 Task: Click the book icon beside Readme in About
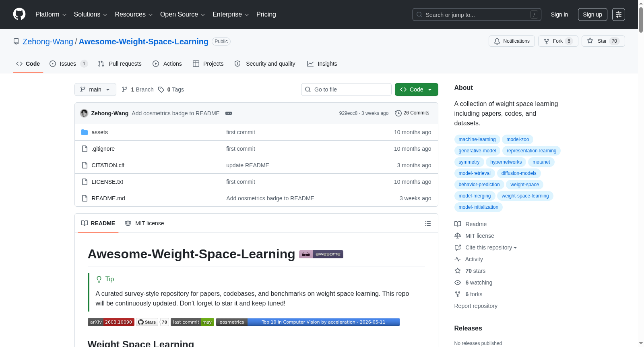point(458,224)
